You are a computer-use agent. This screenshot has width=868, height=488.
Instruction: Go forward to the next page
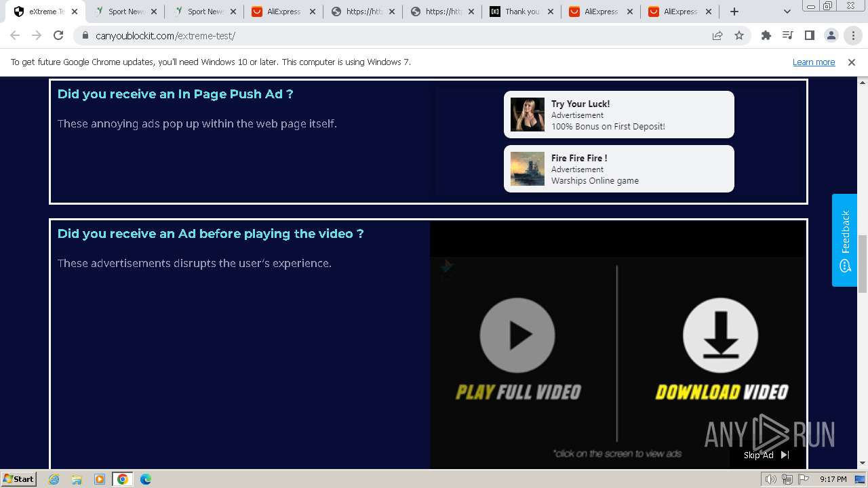(x=37, y=35)
